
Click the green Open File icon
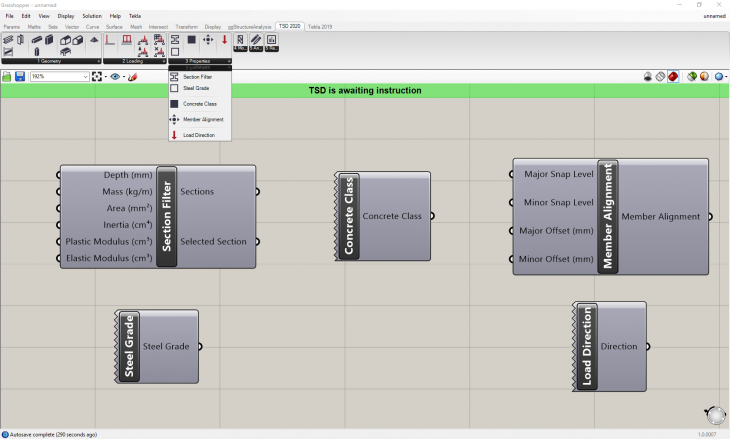(x=7, y=76)
